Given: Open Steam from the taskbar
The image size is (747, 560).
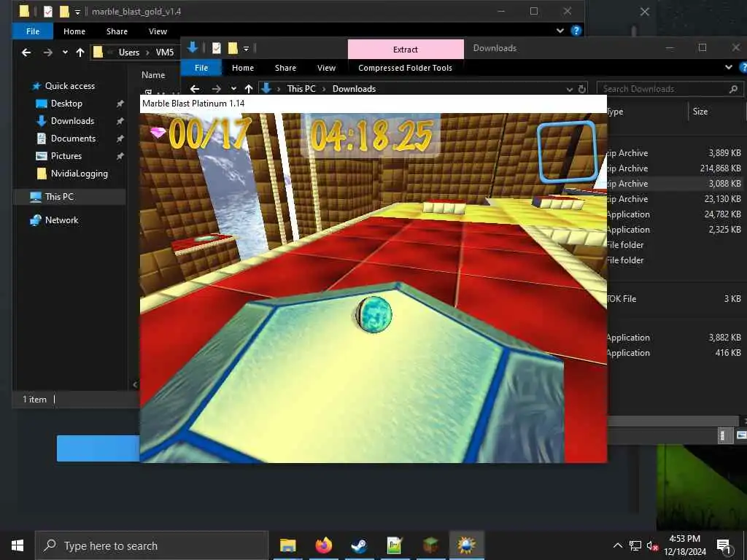Looking at the screenshot, I should pos(359,545).
